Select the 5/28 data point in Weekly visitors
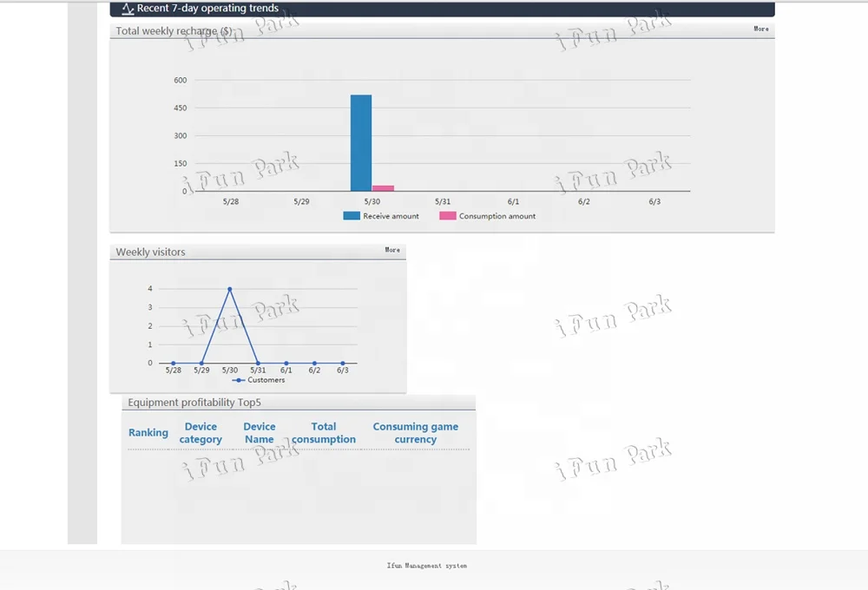 [x=174, y=364]
